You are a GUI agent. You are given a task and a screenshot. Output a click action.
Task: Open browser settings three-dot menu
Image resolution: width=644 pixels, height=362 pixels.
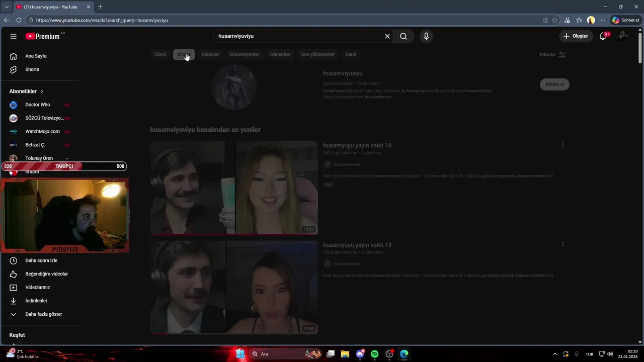pyautogui.click(x=603, y=20)
